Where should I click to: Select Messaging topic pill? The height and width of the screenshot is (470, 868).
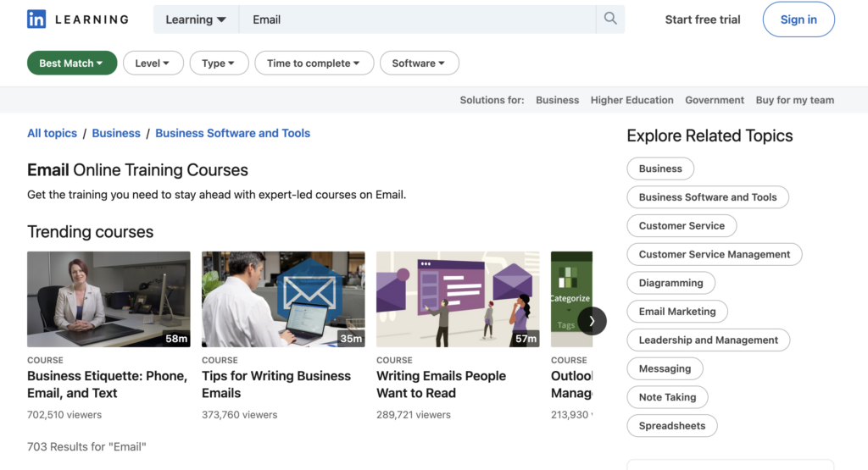coord(665,369)
